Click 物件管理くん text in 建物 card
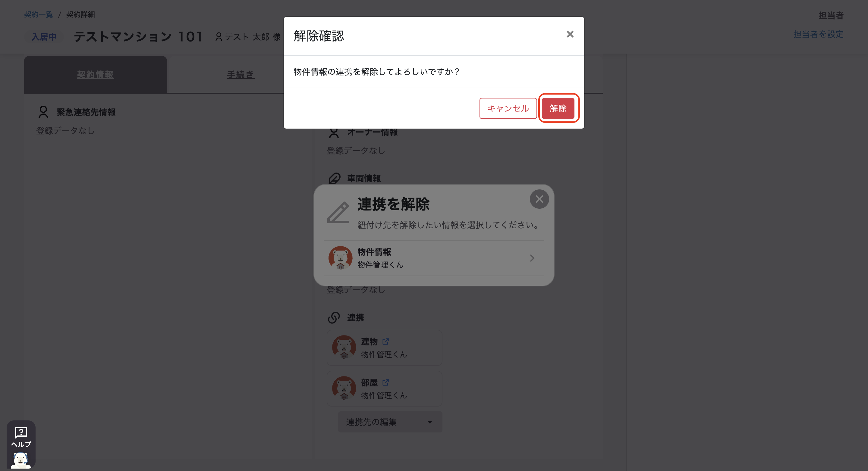The width and height of the screenshot is (868, 471). tap(384, 354)
